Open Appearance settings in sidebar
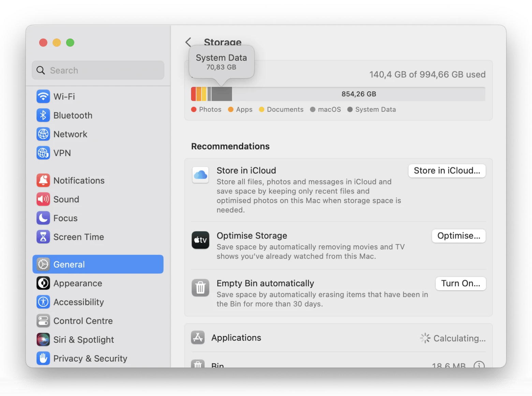The height and width of the screenshot is (396, 532). [x=78, y=284]
